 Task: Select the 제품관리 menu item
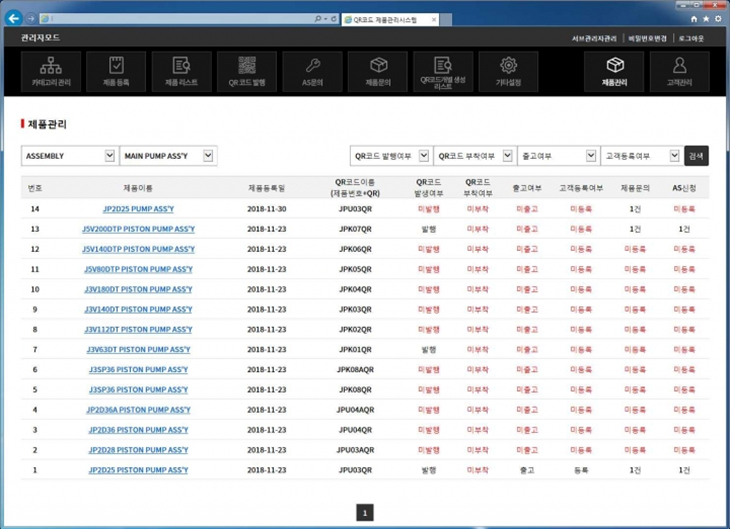click(614, 71)
